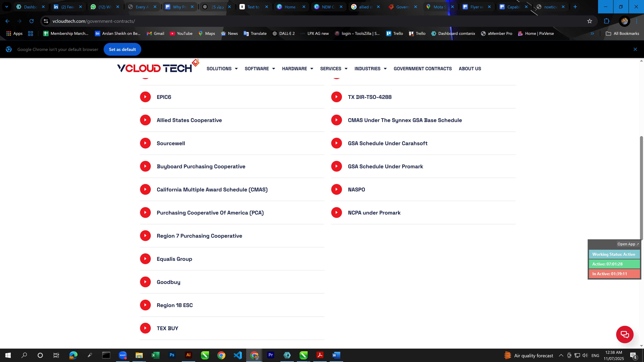Open the Buyboard Purchasing Cooperative link

(201, 166)
